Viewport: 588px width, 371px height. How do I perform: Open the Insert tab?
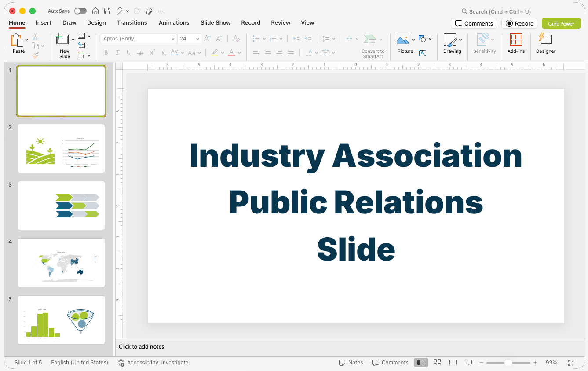(44, 23)
